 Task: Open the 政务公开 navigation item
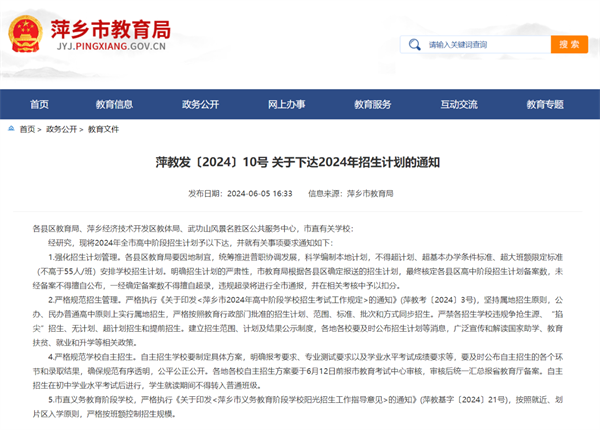(x=201, y=104)
